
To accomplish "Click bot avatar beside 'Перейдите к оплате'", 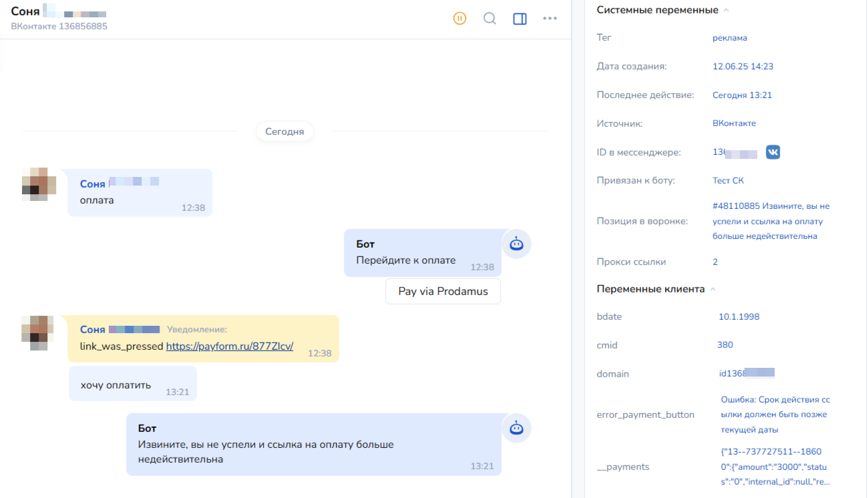I will coord(516,244).
